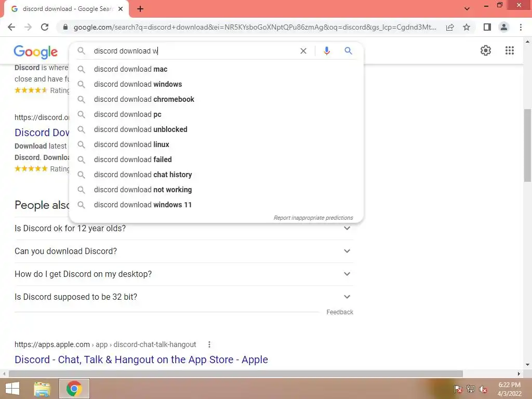The height and width of the screenshot is (399, 532).
Task: Select suggestion discord download unblocked
Action: pyautogui.click(x=216, y=129)
